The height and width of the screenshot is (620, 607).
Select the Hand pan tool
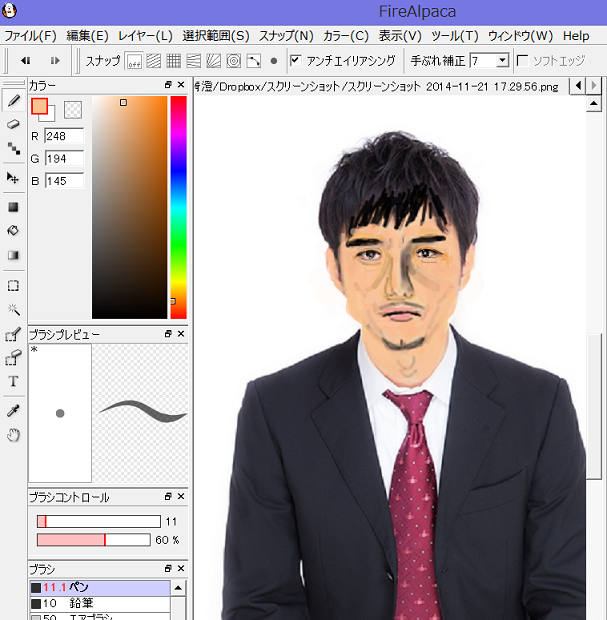[x=13, y=435]
